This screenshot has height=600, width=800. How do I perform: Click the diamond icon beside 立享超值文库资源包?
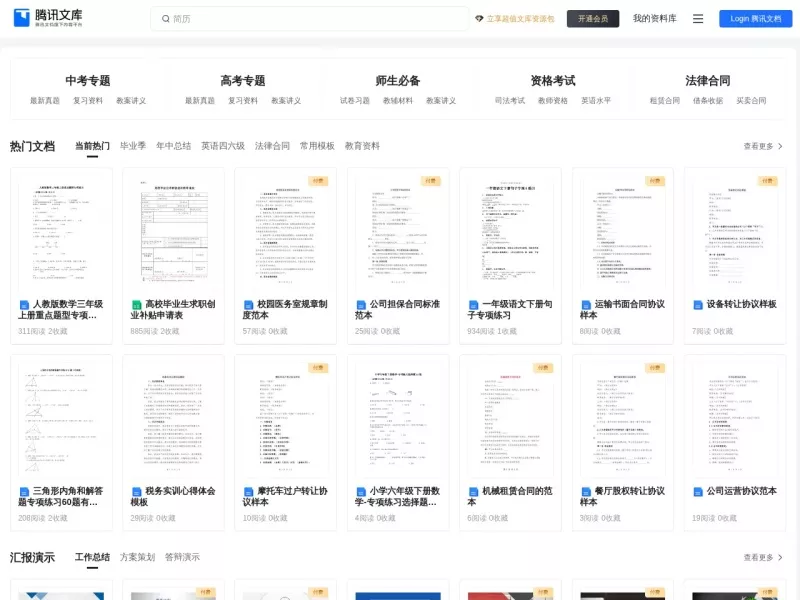[479, 19]
